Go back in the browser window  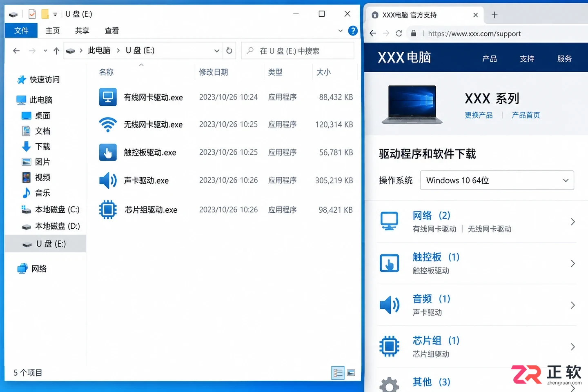coord(373,33)
